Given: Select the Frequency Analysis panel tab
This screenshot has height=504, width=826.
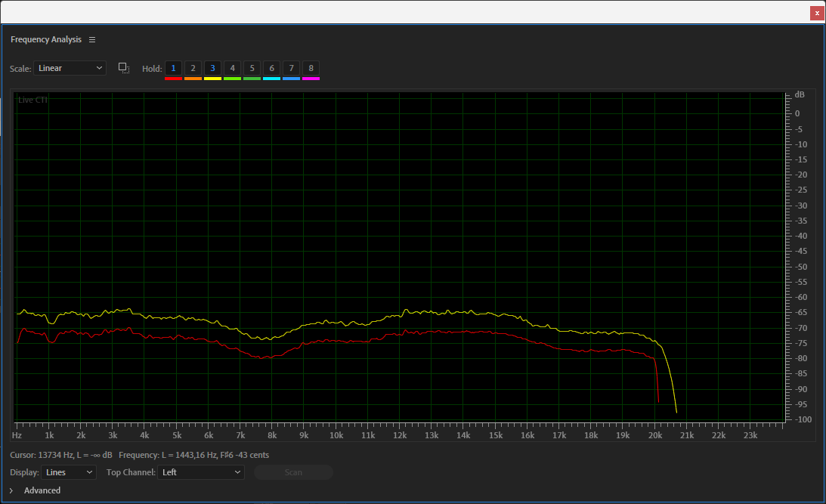Looking at the screenshot, I should 45,39.
